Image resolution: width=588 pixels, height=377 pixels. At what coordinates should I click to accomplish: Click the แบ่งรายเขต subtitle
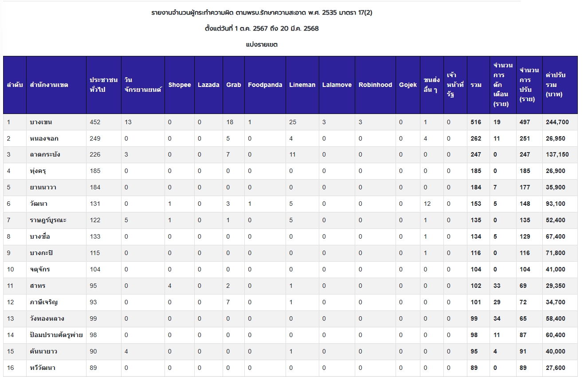coord(262,45)
